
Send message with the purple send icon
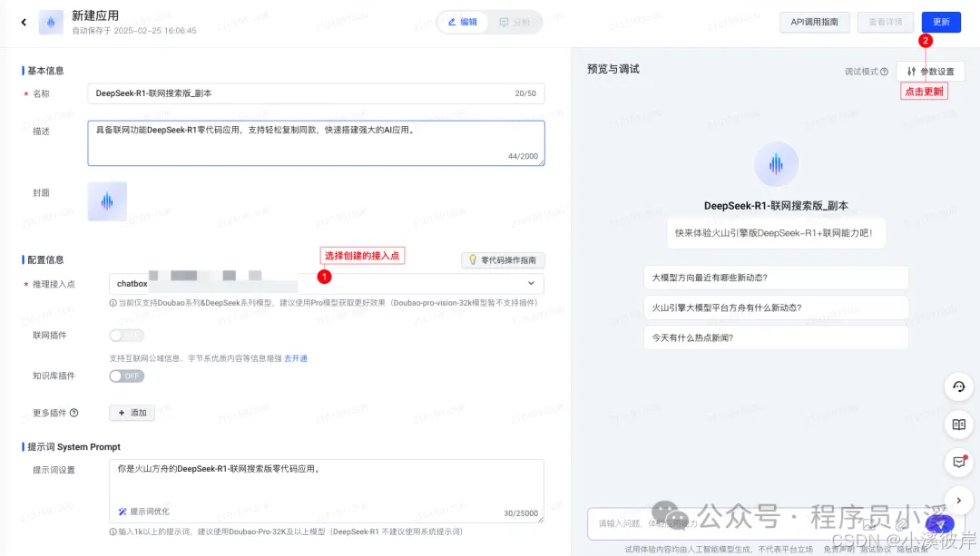tap(939, 523)
